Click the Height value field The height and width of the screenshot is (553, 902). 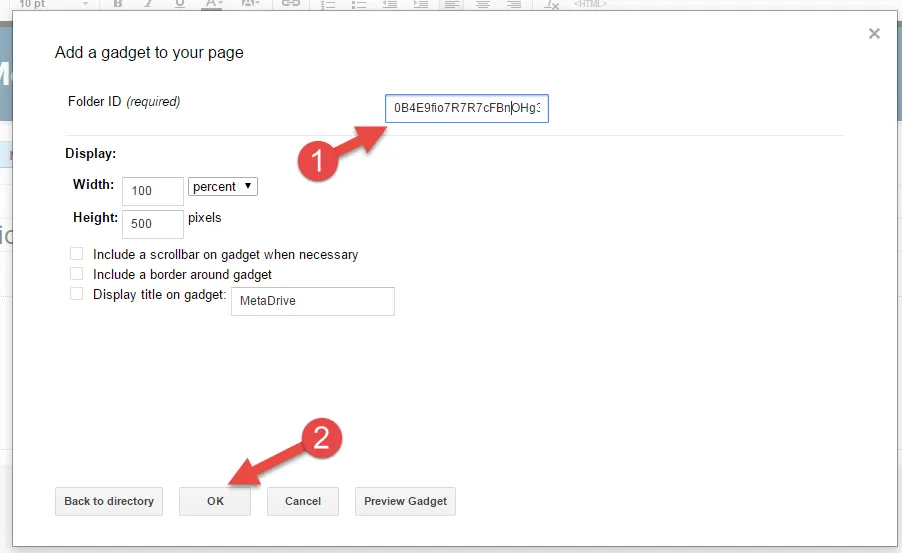(x=152, y=224)
